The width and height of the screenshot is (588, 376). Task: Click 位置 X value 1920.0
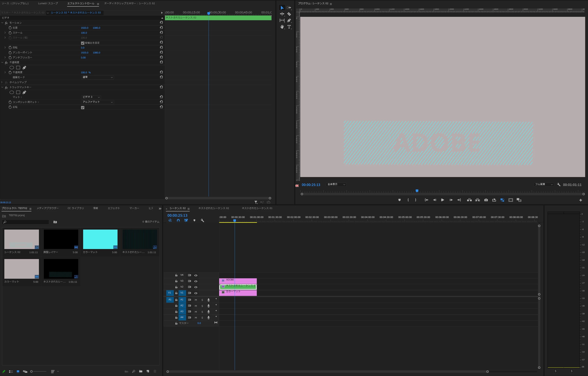click(x=84, y=28)
